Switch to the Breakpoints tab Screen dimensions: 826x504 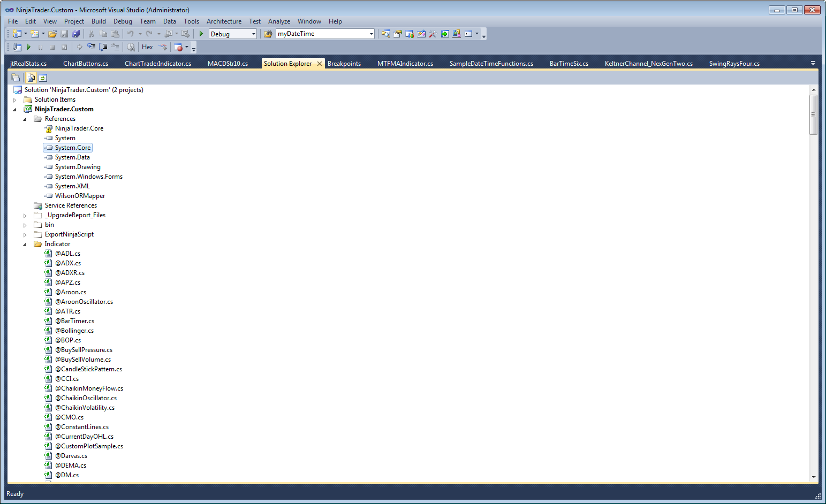[x=344, y=64]
